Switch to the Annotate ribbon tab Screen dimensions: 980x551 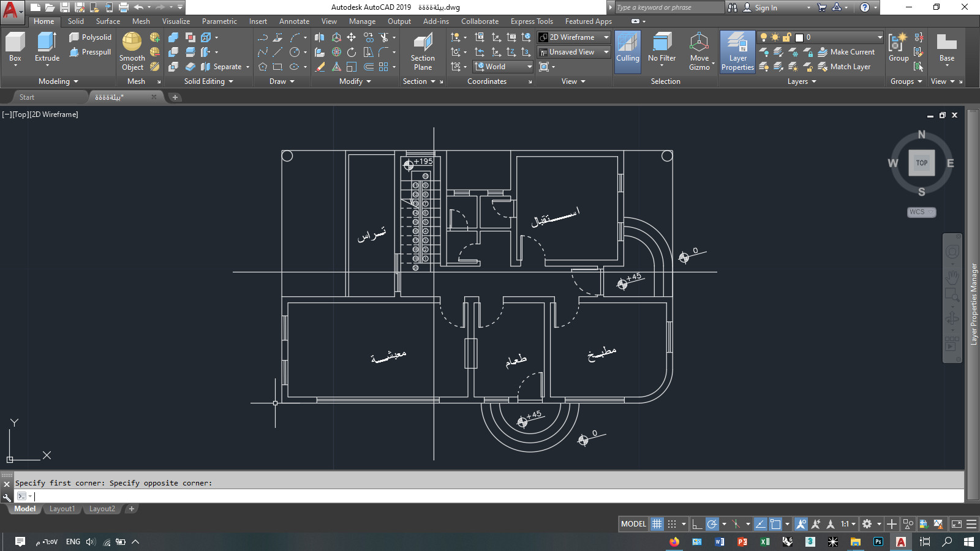(x=294, y=21)
